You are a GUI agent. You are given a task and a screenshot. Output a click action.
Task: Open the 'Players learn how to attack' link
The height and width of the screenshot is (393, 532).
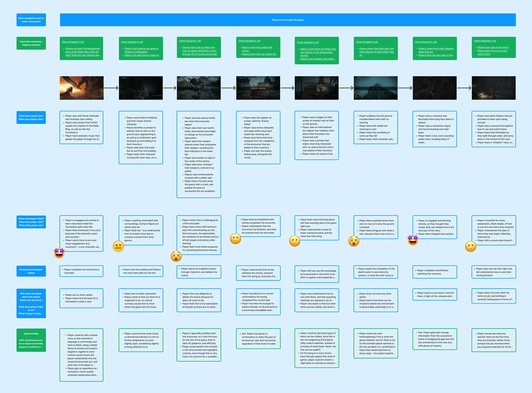[199, 48]
